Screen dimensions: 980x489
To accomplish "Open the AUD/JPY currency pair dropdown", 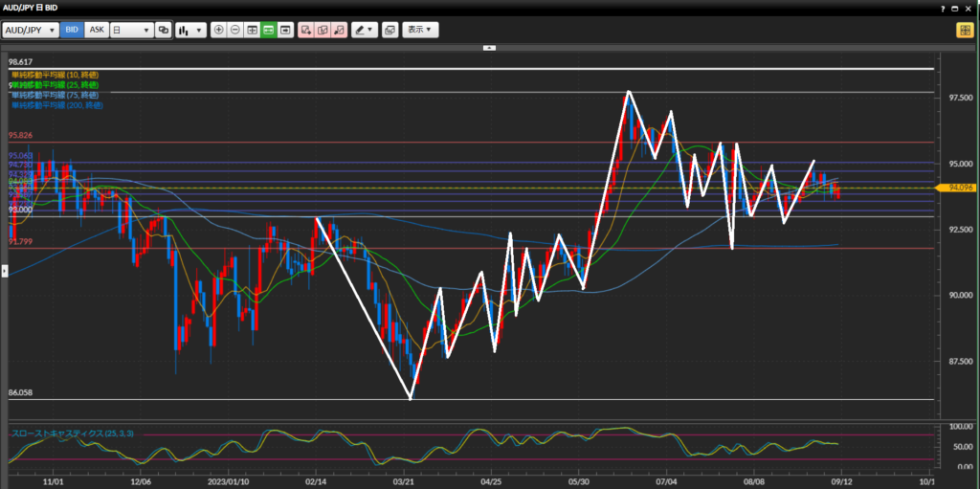I will 31,30.
